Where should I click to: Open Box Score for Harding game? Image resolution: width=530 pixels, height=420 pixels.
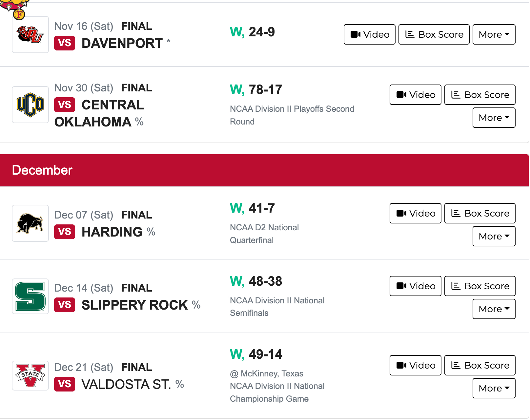click(x=479, y=213)
